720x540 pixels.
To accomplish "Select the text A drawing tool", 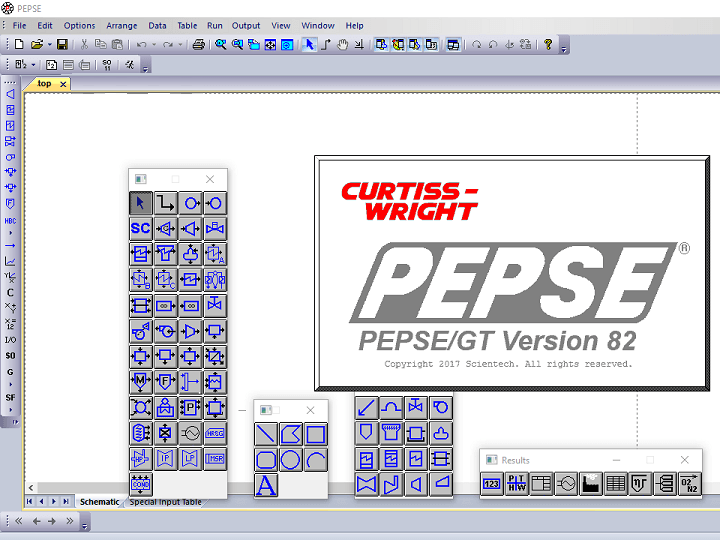I will [266, 485].
